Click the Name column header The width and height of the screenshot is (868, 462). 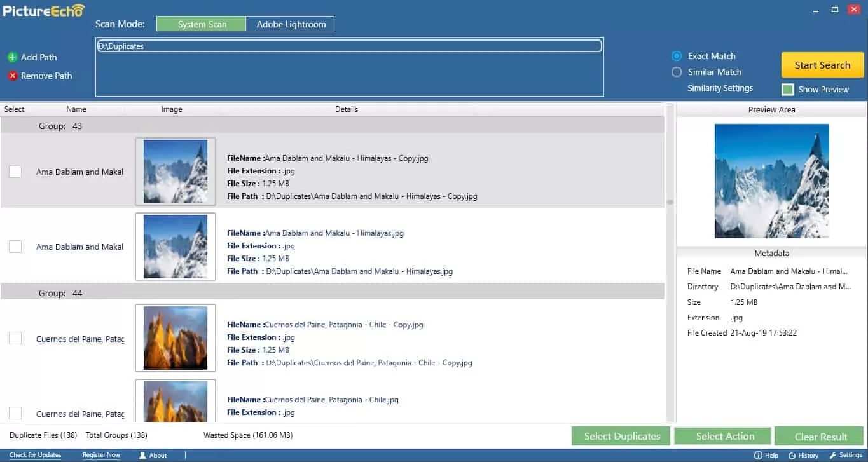coord(76,109)
